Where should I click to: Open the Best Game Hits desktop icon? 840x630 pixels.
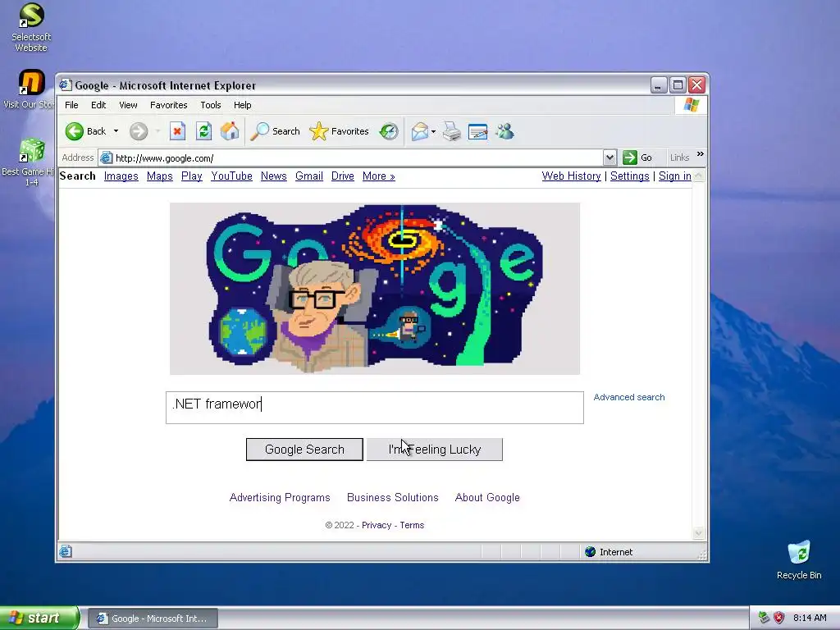point(31,162)
